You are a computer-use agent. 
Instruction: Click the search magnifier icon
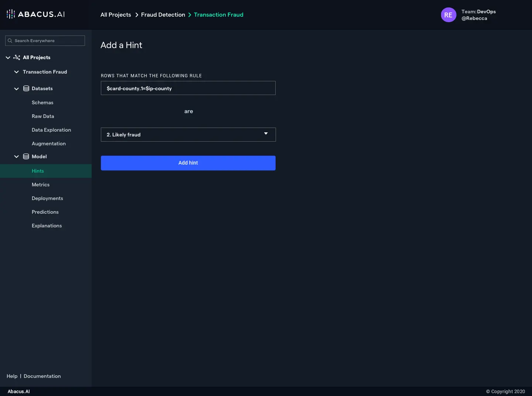(10, 41)
